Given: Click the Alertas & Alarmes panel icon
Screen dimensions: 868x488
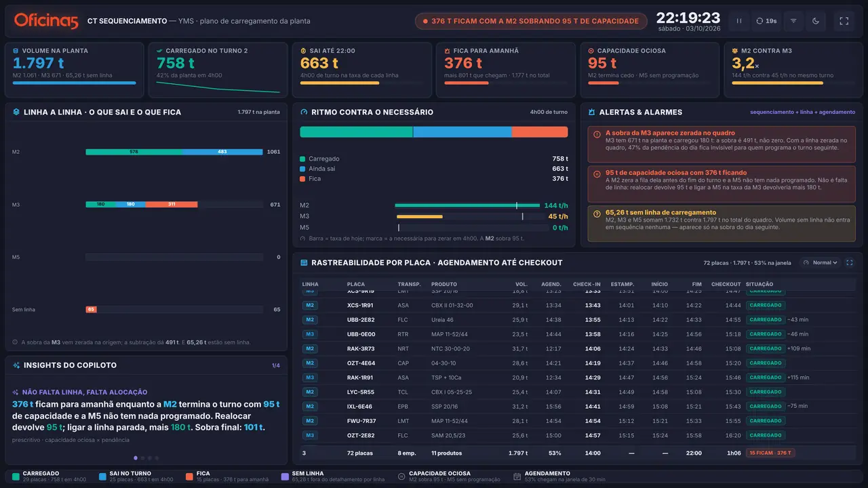Looking at the screenshot, I should 592,112.
